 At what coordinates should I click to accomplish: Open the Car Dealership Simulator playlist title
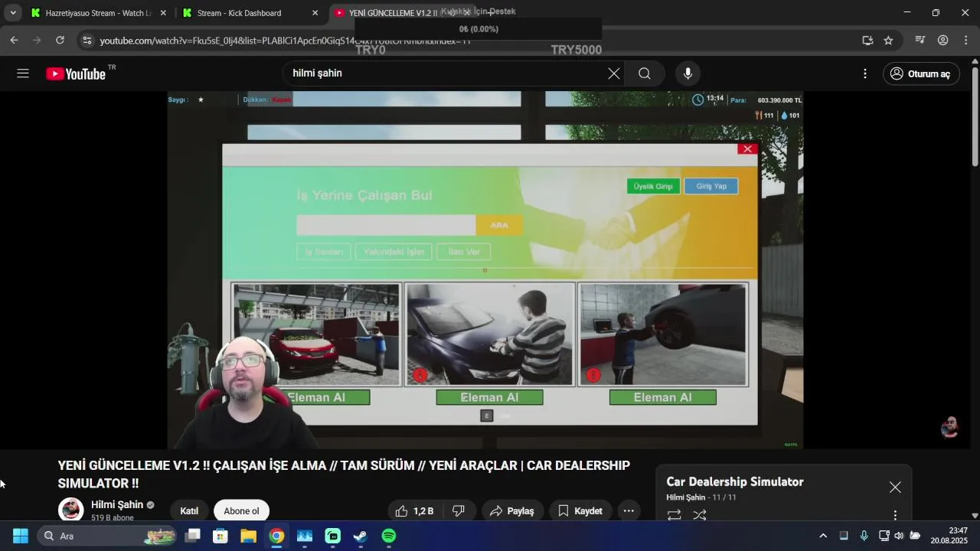pos(735,482)
